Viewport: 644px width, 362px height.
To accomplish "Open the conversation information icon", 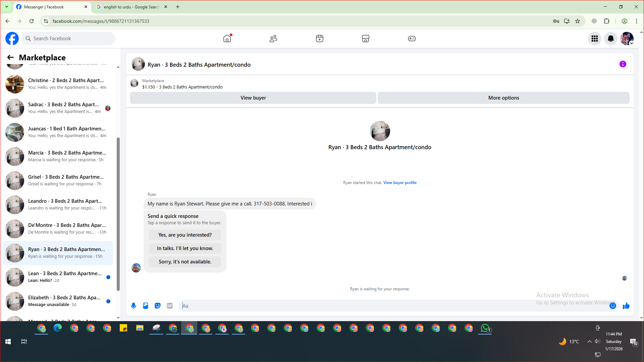I will tap(623, 64).
